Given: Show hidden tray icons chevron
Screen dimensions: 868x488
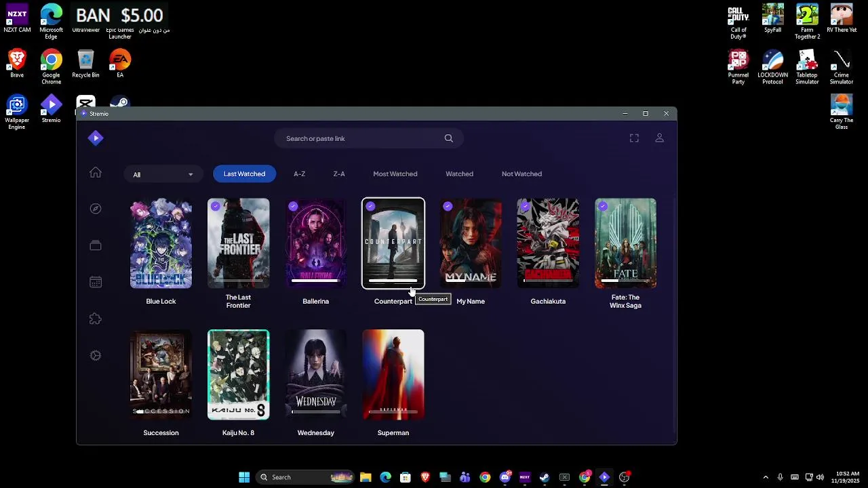Looking at the screenshot, I should pyautogui.click(x=766, y=477).
